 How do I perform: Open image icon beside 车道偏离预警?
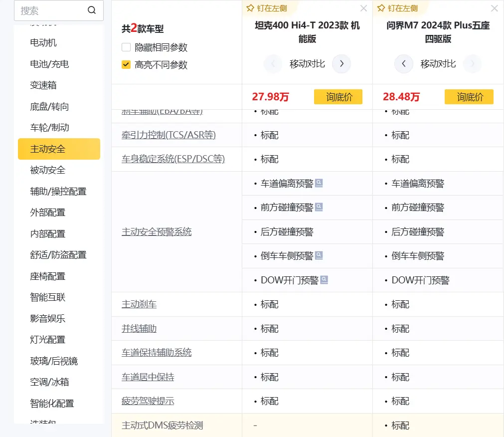319,183
